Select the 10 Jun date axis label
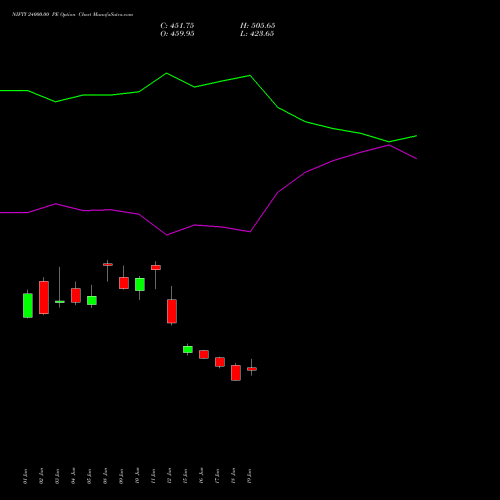 [x=137, y=476]
